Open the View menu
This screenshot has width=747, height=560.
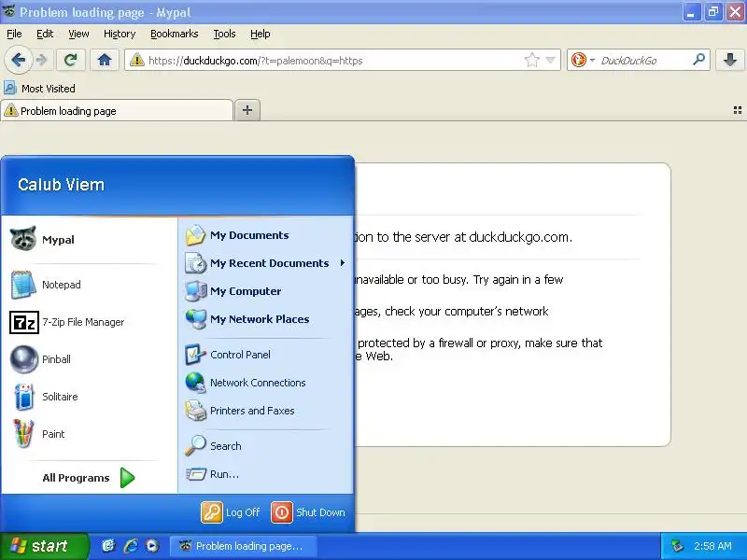point(78,34)
